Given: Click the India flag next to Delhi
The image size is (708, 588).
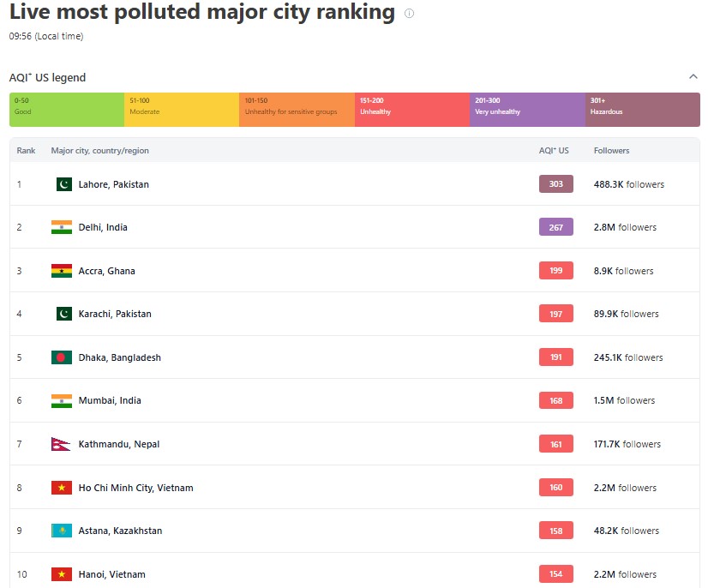Looking at the screenshot, I should [x=62, y=227].
